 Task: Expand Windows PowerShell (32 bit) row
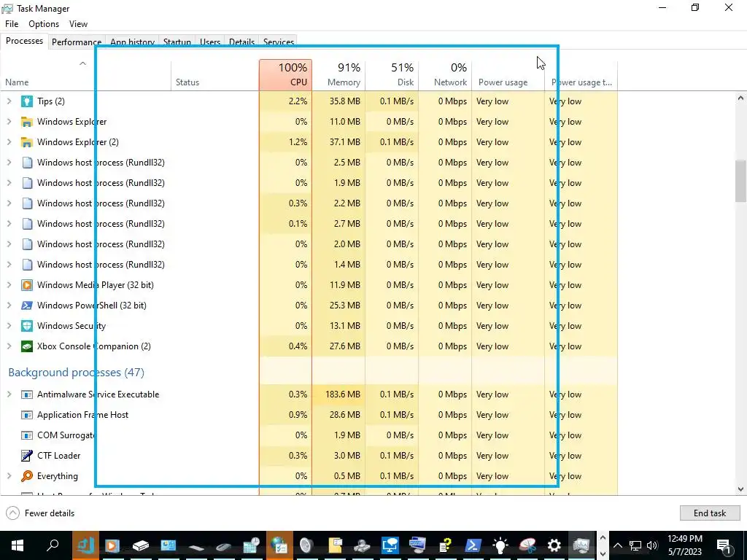pyautogui.click(x=9, y=306)
